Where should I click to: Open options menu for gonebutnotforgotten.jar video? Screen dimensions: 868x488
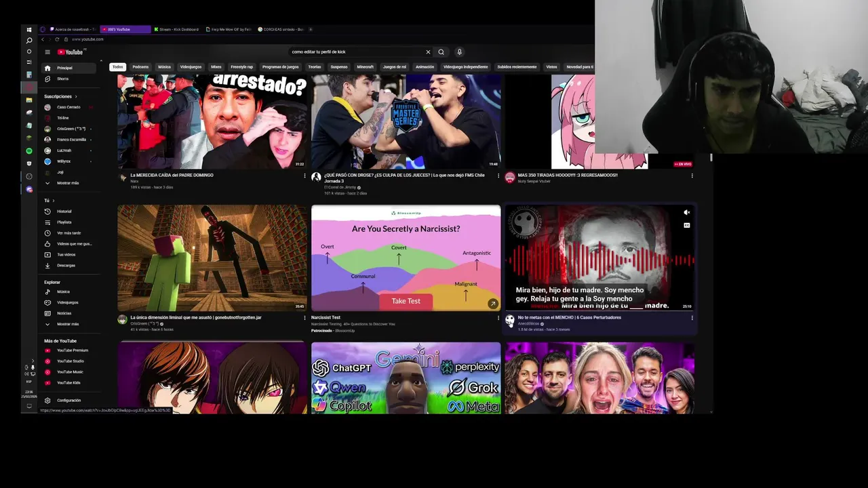pyautogui.click(x=304, y=318)
